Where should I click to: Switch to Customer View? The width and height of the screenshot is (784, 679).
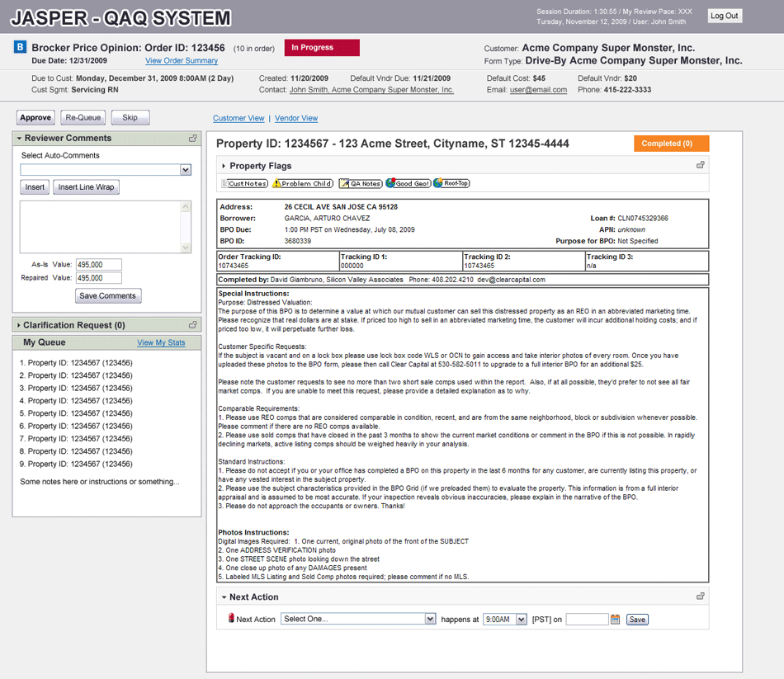(239, 119)
